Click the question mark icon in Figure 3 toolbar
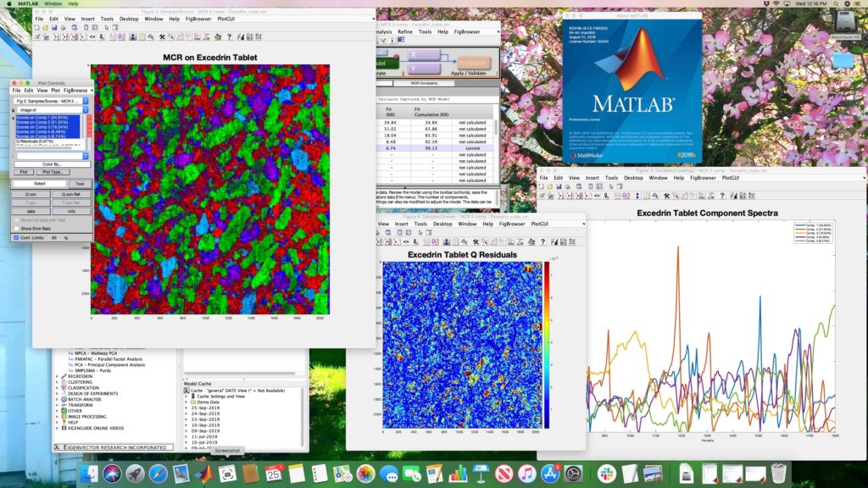 coord(722,196)
